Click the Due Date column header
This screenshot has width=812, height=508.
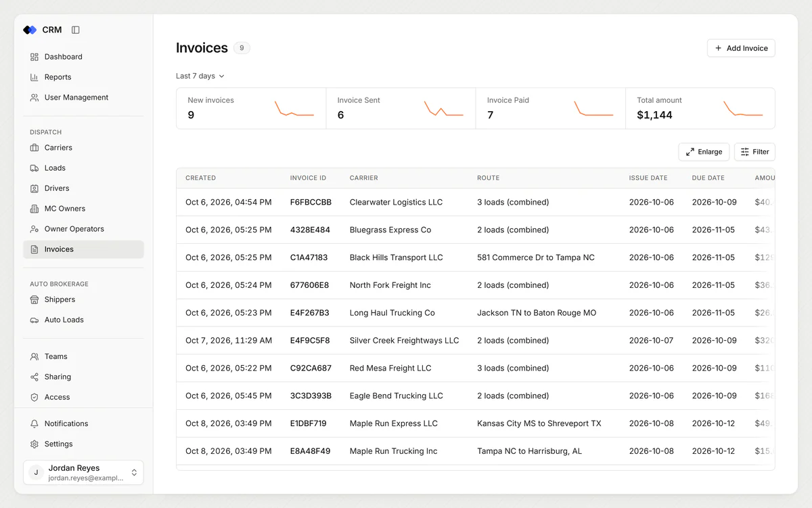(x=708, y=178)
